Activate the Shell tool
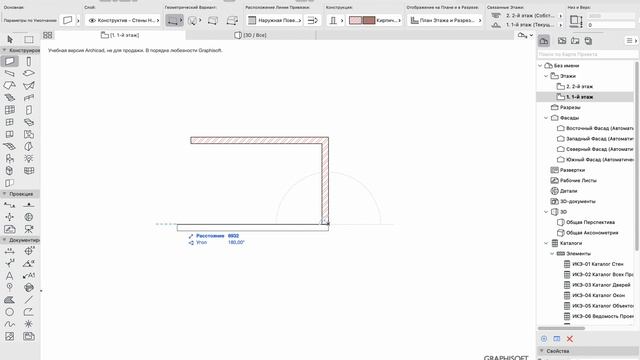The width and height of the screenshot is (640, 360). [x=29, y=85]
